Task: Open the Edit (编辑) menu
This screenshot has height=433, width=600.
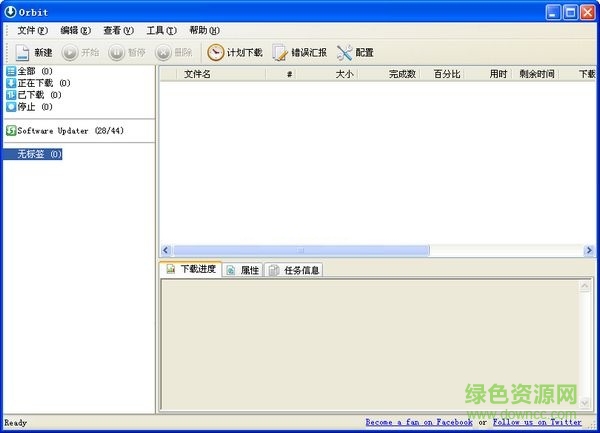Action: (75, 30)
